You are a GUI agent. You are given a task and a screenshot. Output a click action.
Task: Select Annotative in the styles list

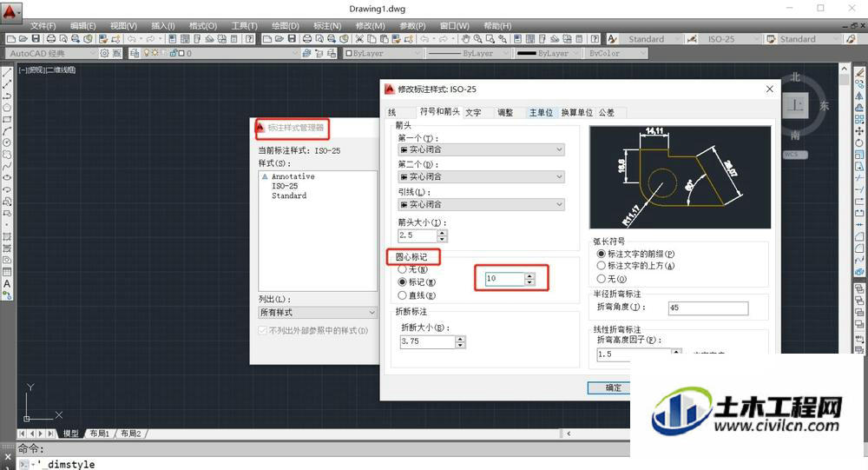(293, 176)
